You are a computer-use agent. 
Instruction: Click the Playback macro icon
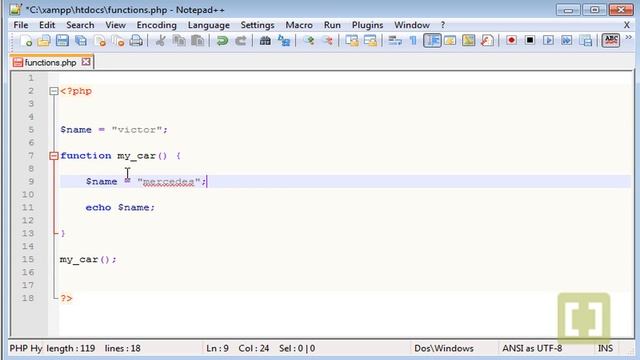pos(548,40)
